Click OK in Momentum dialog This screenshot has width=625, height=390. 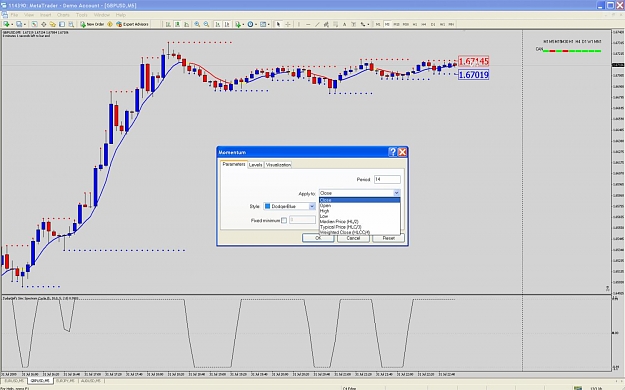(x=318, y=238)
